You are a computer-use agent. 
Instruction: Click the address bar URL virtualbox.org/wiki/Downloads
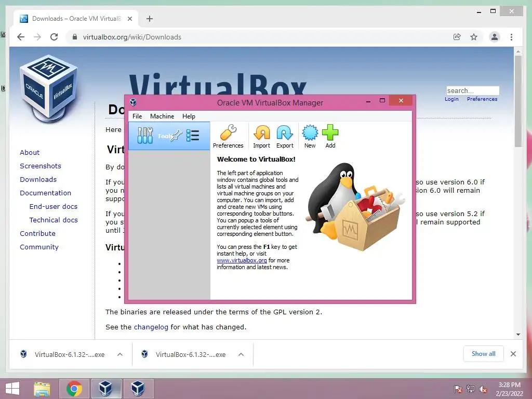[x=132, y=37]
